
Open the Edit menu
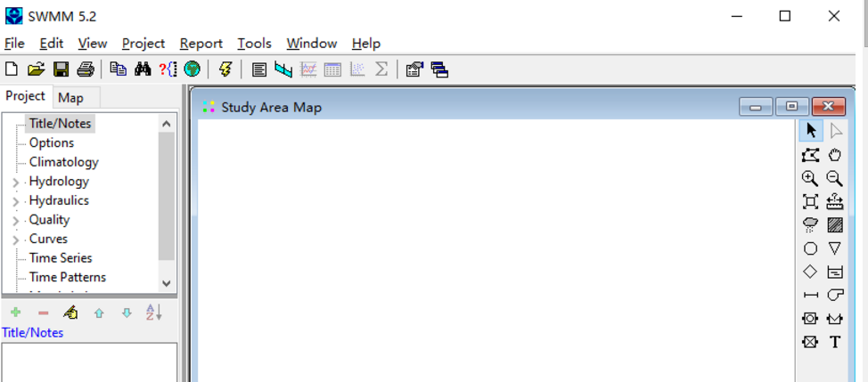(52, 43)
